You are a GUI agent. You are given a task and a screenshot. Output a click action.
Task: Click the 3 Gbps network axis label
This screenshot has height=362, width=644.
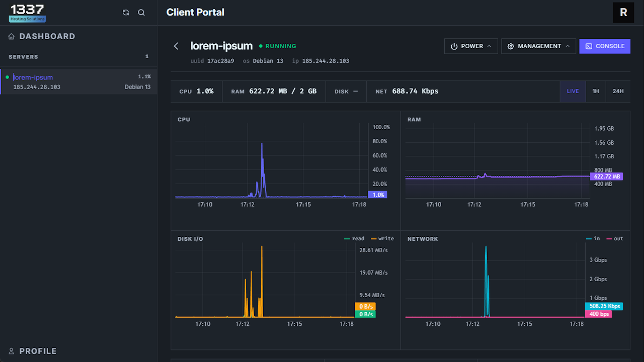598,260
